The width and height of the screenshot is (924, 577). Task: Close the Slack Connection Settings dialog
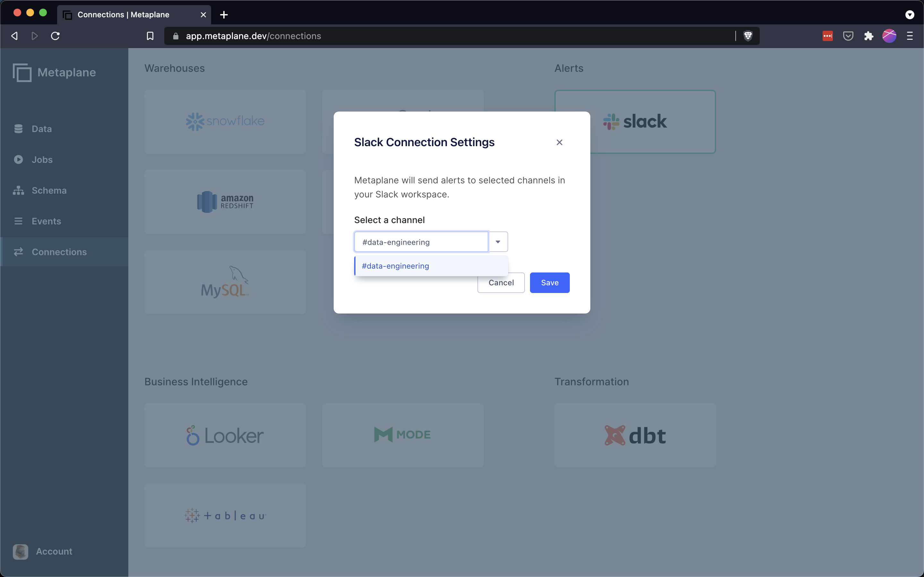(559, 142)
